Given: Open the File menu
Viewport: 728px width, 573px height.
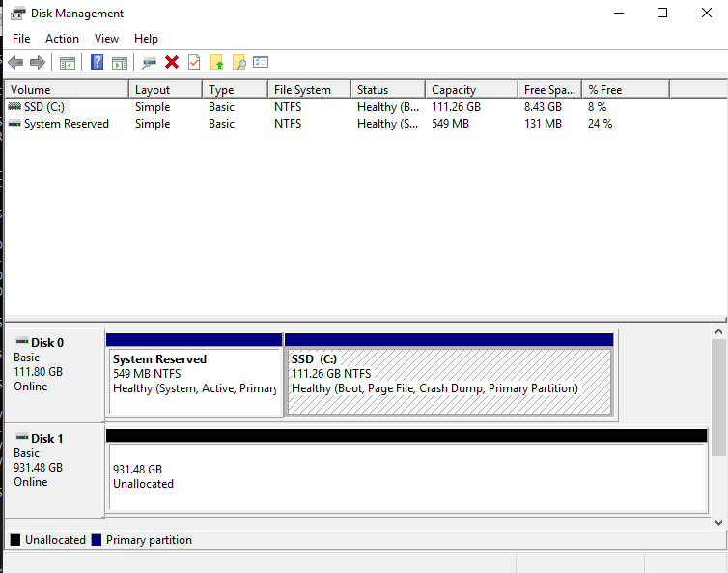Looking at the screenshot, I should 21,39.
